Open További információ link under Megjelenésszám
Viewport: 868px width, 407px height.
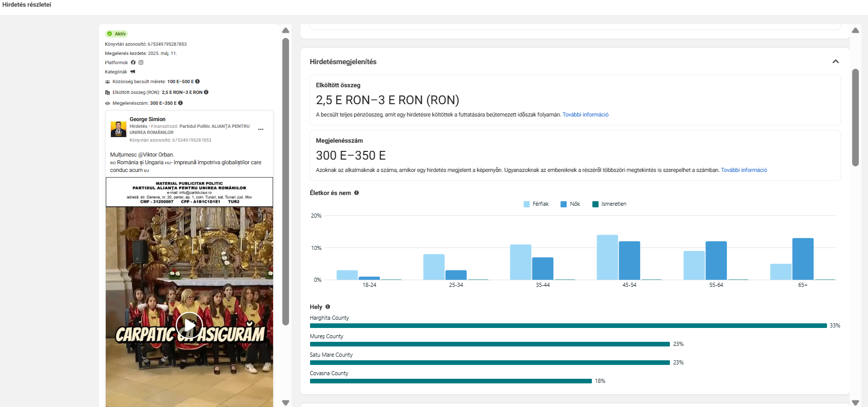coord(744,170)
